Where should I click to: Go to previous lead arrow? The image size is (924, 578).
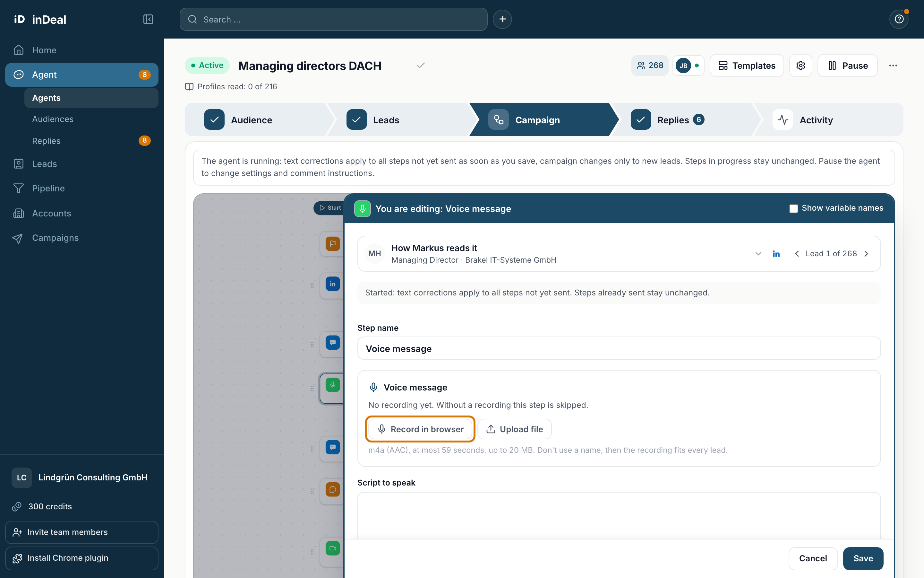pyautogui.click(x=797, y=253)
